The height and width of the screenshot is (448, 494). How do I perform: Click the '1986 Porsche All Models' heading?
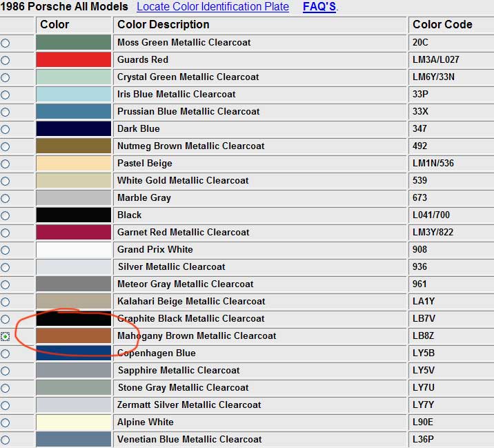[64, 7]
